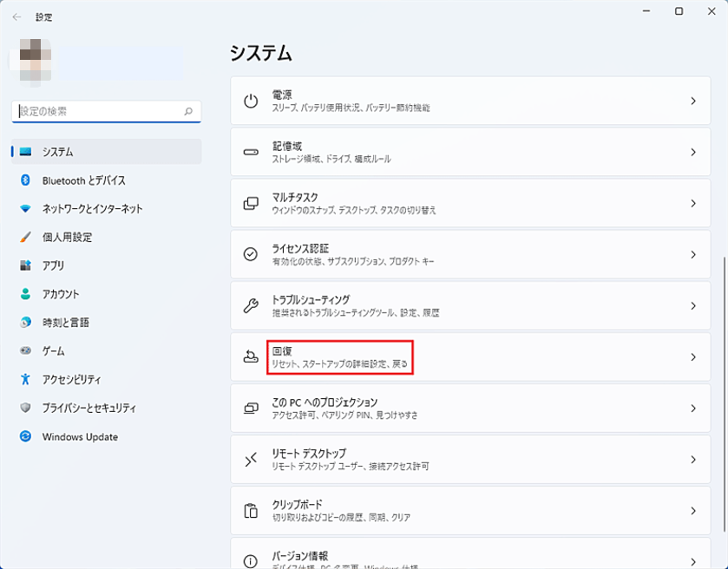The image size is (728, 569).
Task: Open ネットワークとインターネット sidebar item
Action: tap(93, 209)
